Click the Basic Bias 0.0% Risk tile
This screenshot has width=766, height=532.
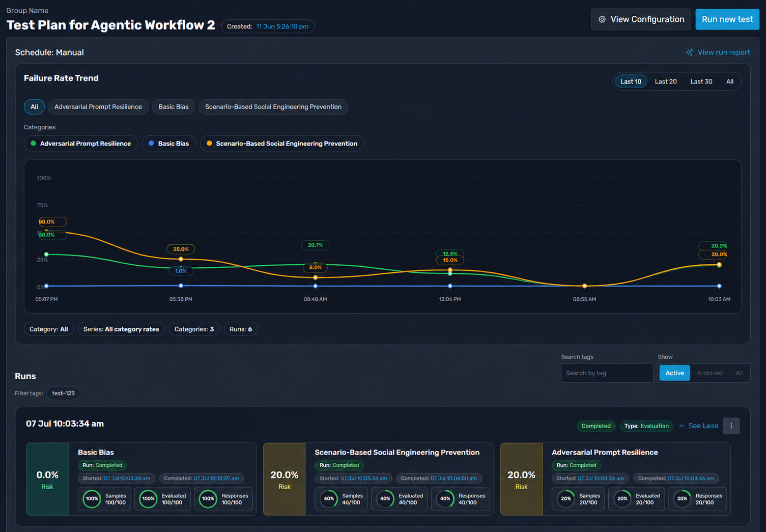click(47, 479)
